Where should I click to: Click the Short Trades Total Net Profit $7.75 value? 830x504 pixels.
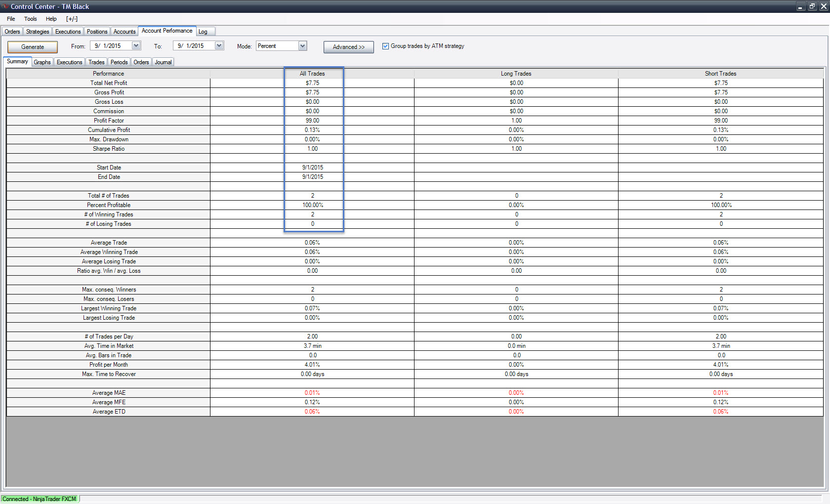(721, 83)
